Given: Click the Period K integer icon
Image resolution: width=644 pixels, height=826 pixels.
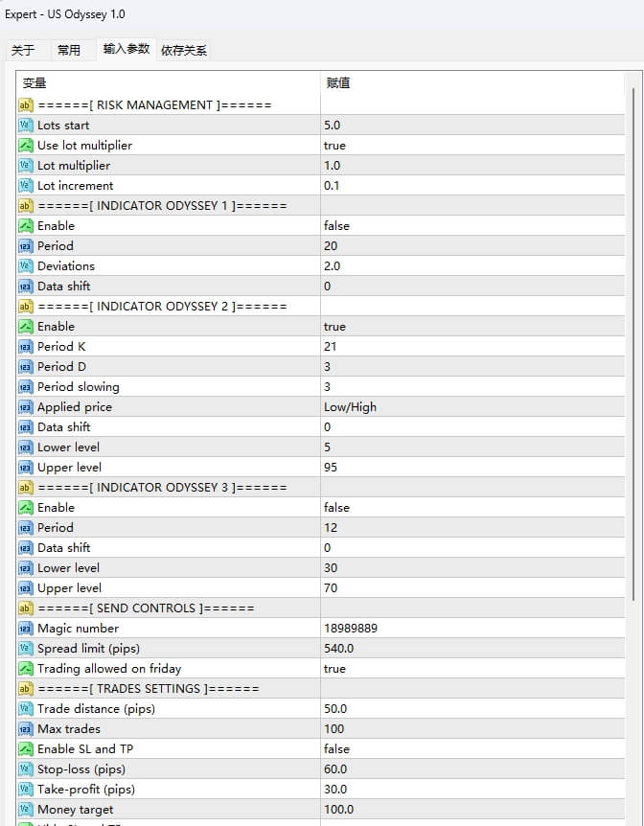Looking at the screenshot, I should tap(26, 347).
